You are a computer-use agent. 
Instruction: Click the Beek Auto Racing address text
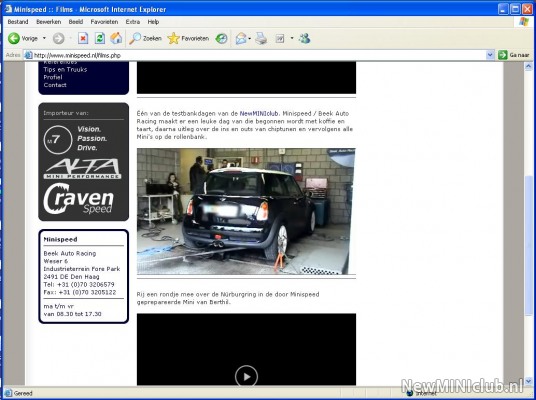tap(70, 253)
